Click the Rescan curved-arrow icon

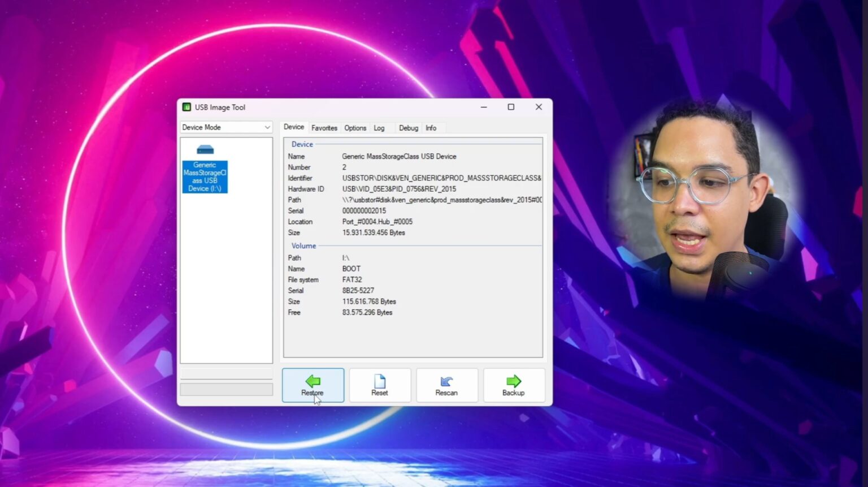tap(447, 380)
